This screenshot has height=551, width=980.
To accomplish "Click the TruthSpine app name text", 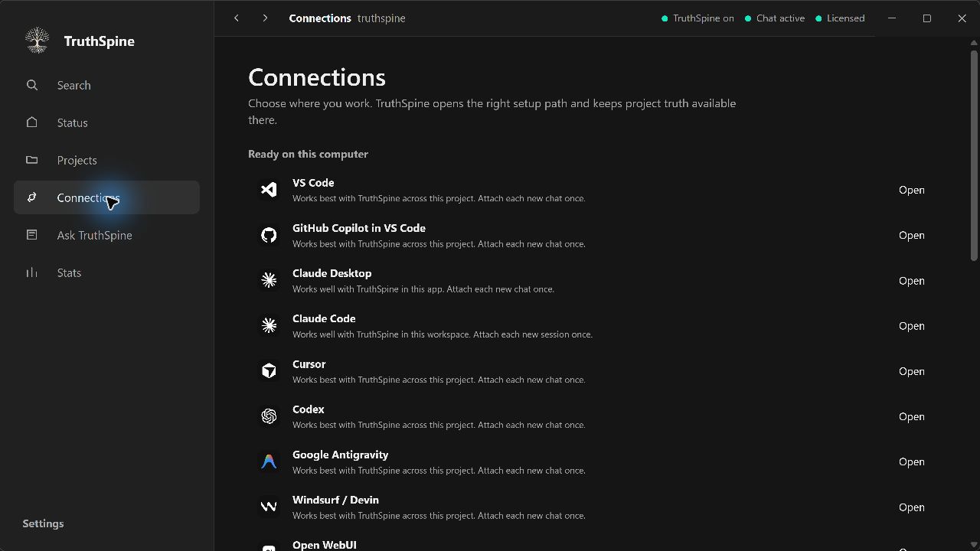I will click(x=100, y=41).
